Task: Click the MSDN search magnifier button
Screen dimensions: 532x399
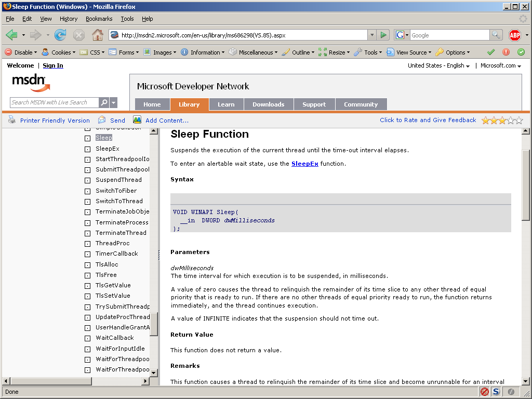Action: tap(104, 102)
